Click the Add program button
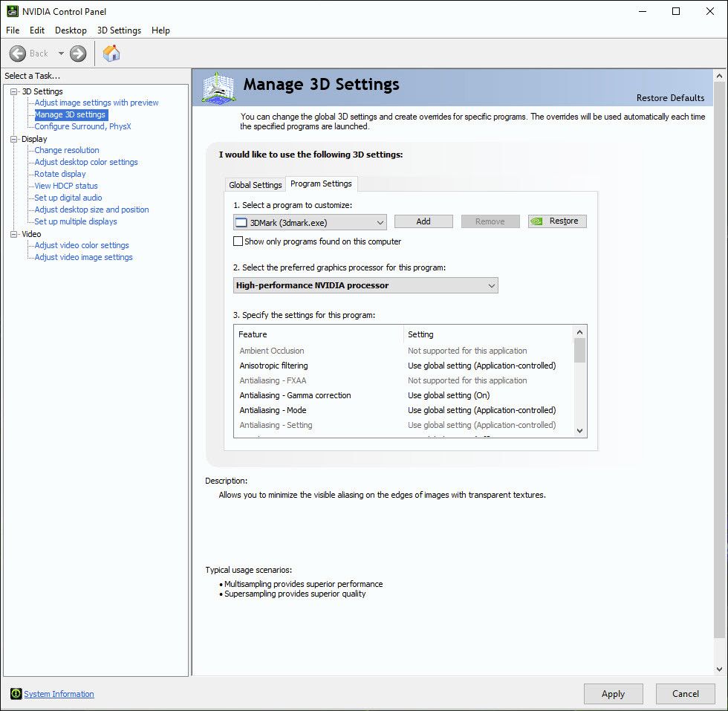728x711 pixels. pyautogui.click(x=423, y=221)
